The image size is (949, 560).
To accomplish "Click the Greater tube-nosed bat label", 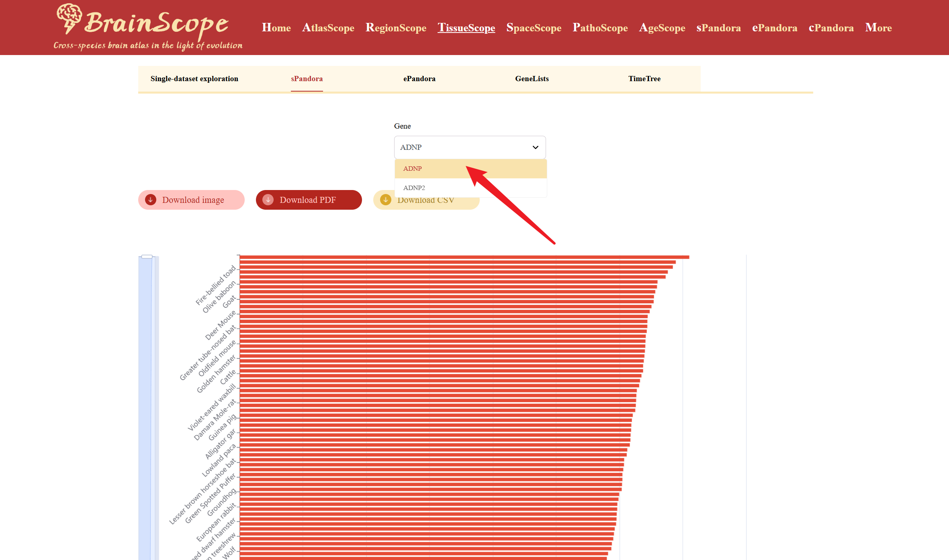I will pos(208,352).
